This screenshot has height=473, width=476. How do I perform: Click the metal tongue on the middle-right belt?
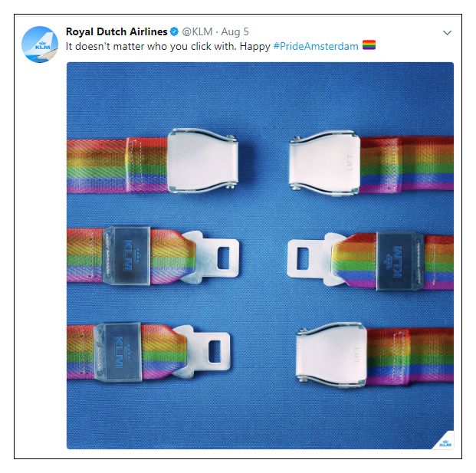pyautogui.click(x=316, y=259)
